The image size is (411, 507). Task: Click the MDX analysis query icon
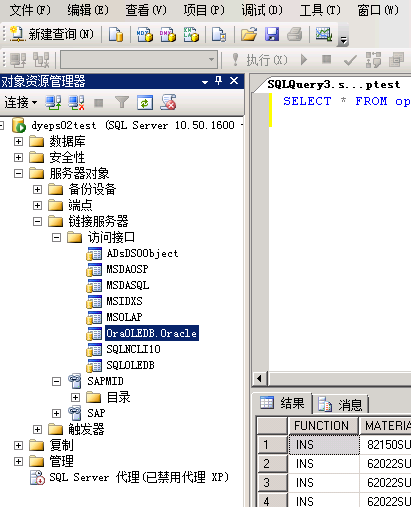pyautogui.click(x=145, y=34)
